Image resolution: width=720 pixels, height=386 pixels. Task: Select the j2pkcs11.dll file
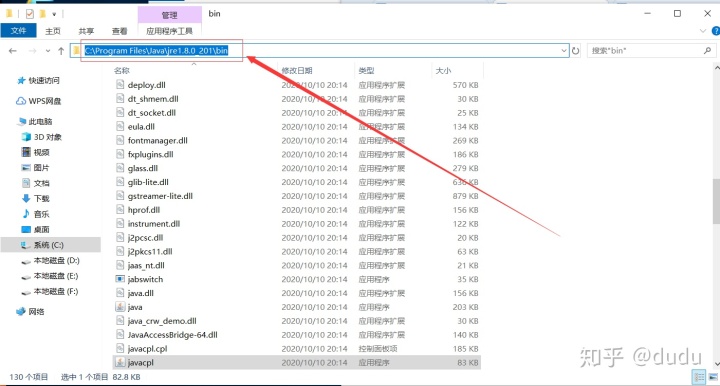pyautogui.click(x=150, y=252)
